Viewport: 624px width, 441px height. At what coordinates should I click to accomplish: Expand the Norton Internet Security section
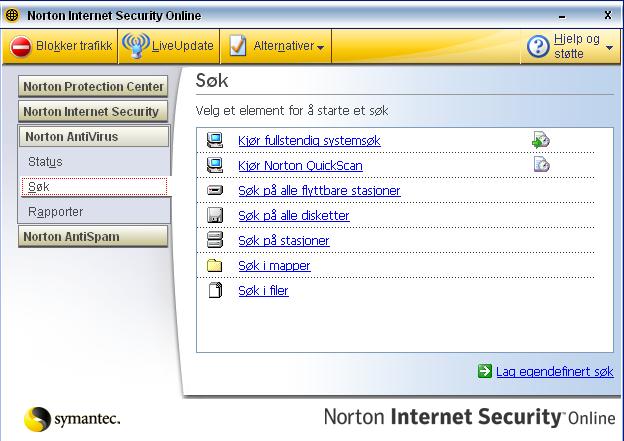[x=93, y=111]
